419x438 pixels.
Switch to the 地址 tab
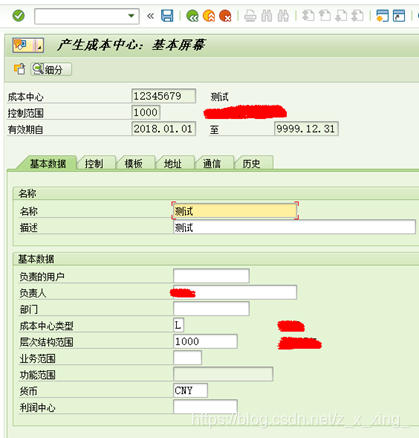[x=173, y=164]
